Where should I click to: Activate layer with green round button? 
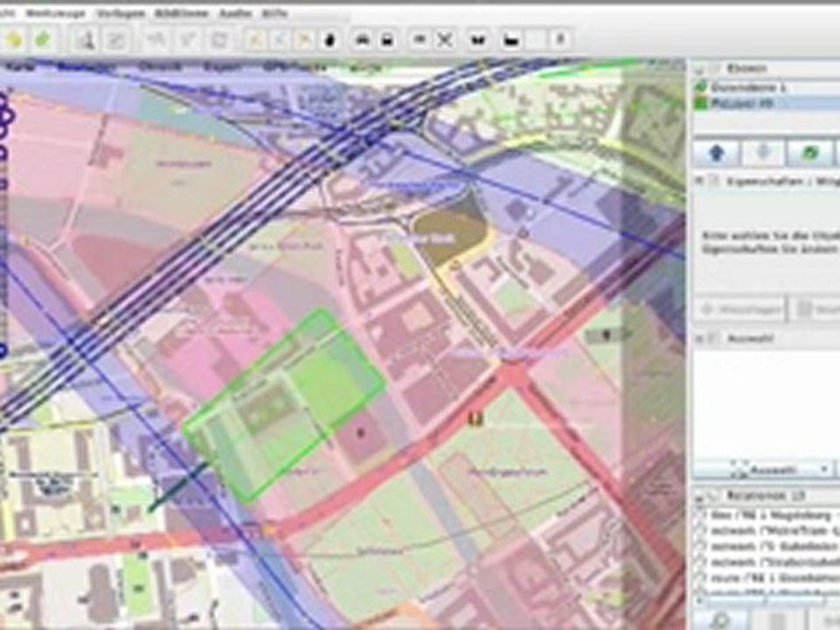[x=810, y=152]
